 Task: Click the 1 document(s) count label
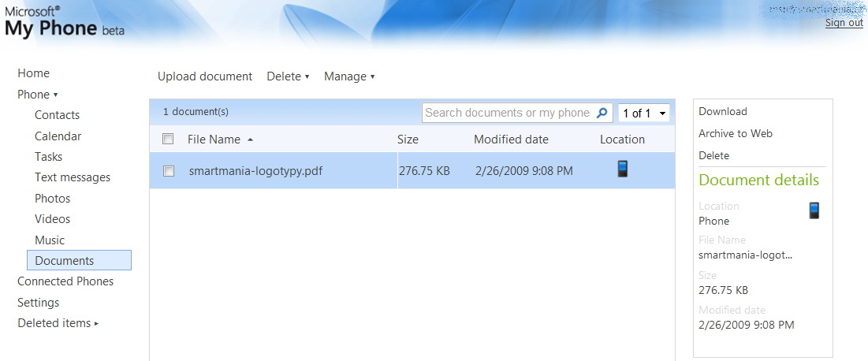[196, 112]
